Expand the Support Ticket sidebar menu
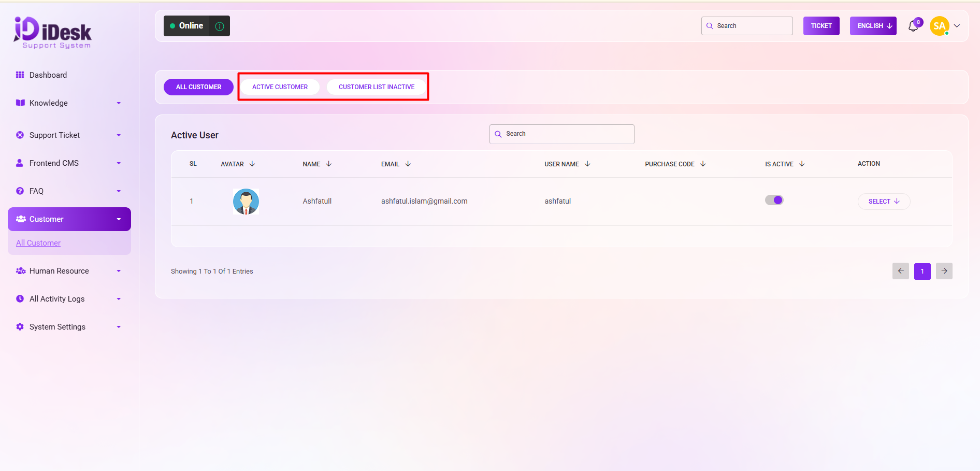 point(69,135)
